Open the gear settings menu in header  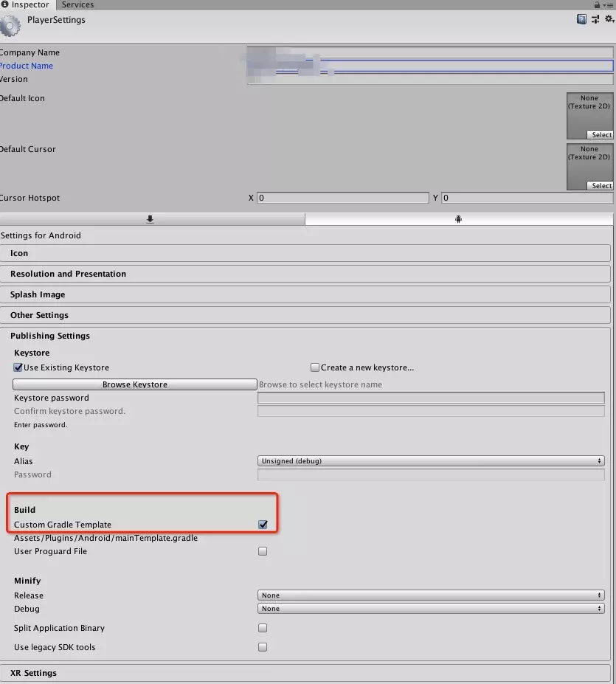tap(609, 20)
